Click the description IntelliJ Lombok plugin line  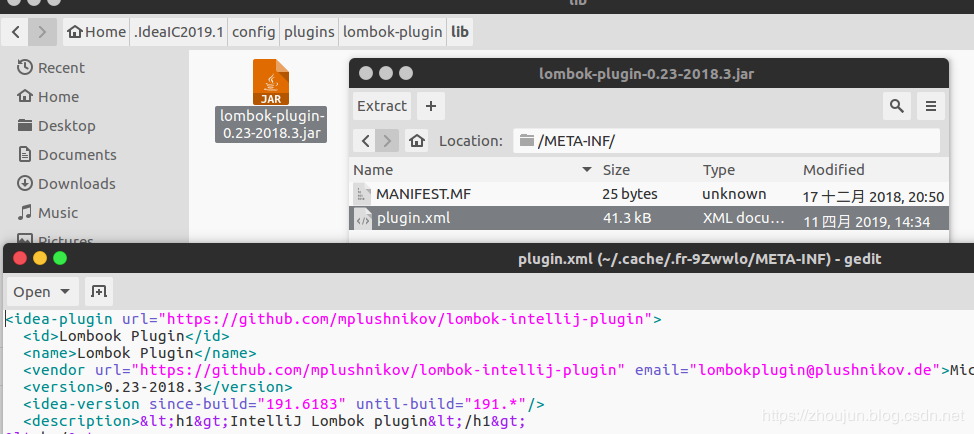tap(275, 421)
